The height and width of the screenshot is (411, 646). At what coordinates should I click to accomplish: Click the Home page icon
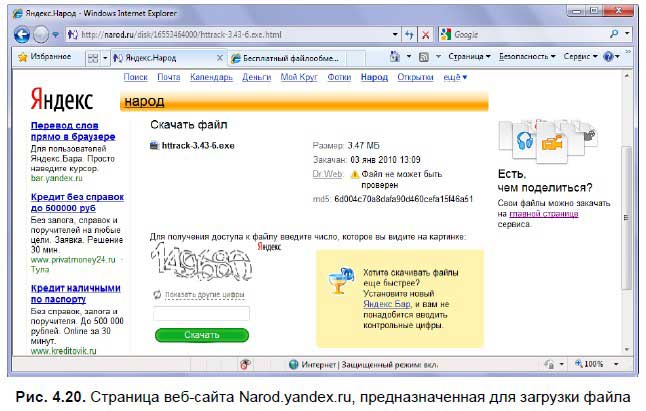[396, 58]
